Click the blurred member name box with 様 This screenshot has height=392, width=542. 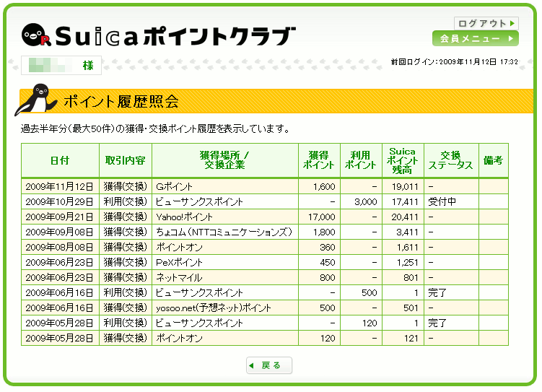point(61,65)
